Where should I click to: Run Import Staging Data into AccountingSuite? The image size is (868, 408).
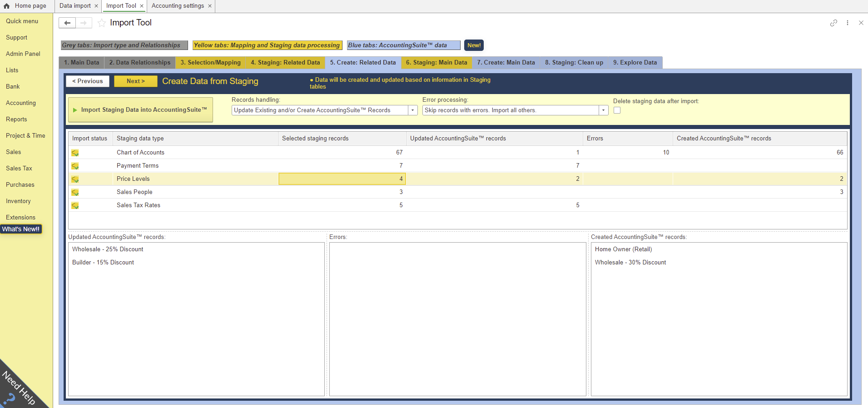click(140, 110)
